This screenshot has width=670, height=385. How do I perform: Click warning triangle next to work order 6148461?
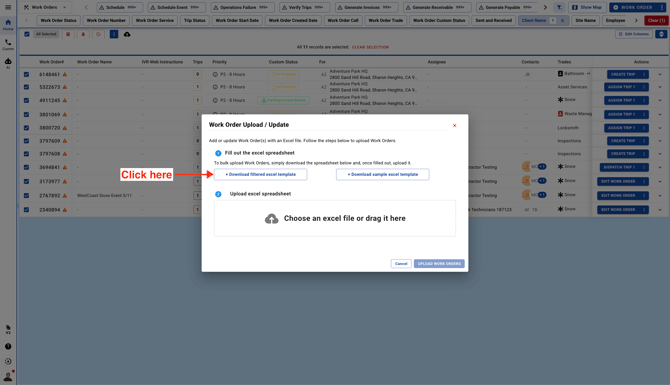point(65,74)
